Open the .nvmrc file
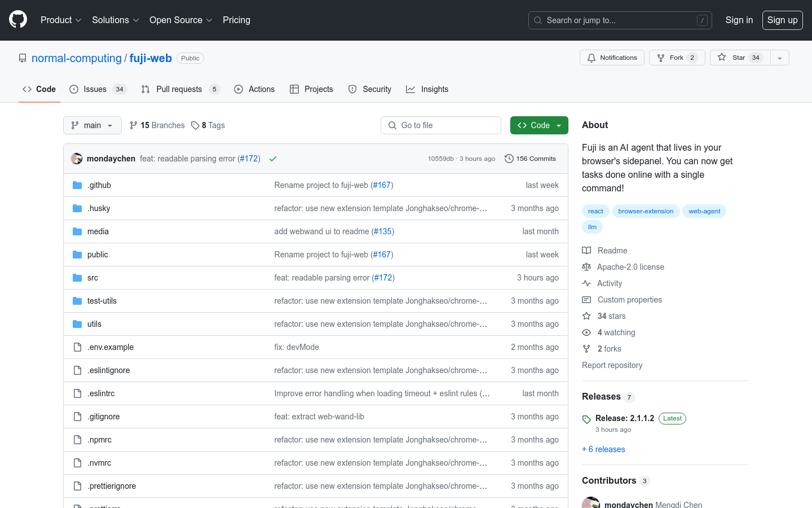The image size is (812, 508). [99, 463]
